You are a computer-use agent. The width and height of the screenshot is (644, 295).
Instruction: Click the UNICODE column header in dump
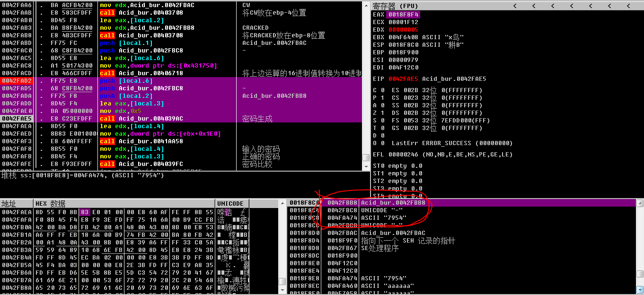(232, 203)
